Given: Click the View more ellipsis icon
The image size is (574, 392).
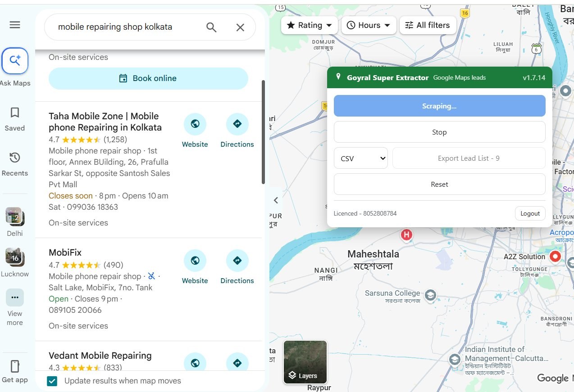Looking at the screenshot, I should coord(15,297).
